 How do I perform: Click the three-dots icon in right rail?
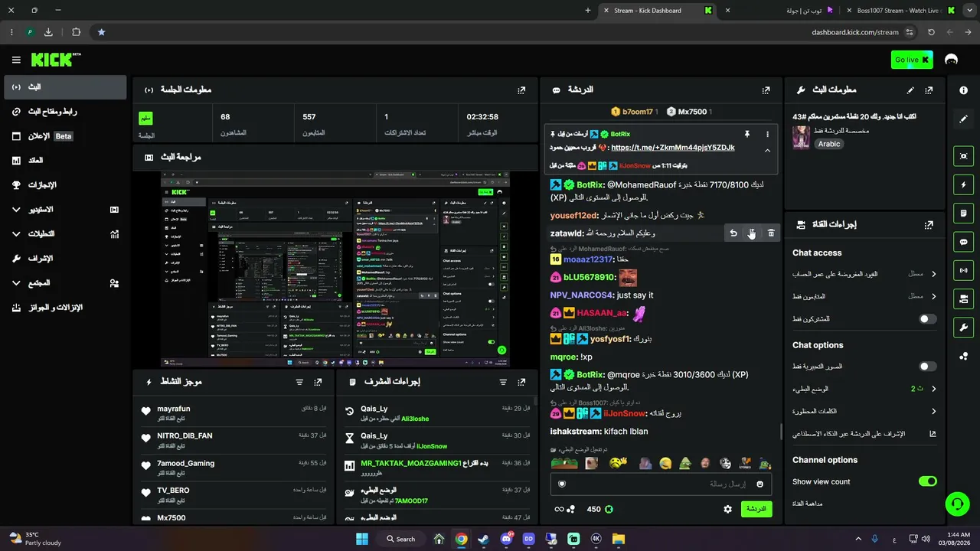pos(963,356)
